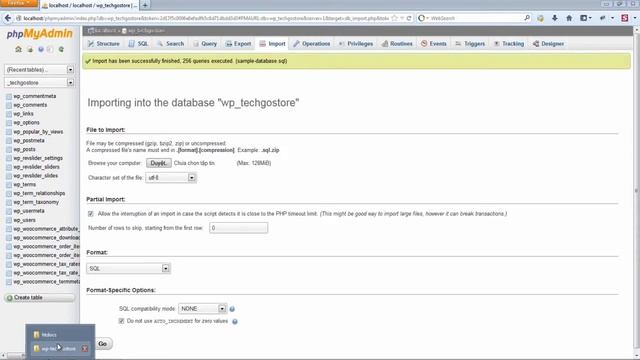Open the wp_popular_by_views table link

[x=38, y=132]
